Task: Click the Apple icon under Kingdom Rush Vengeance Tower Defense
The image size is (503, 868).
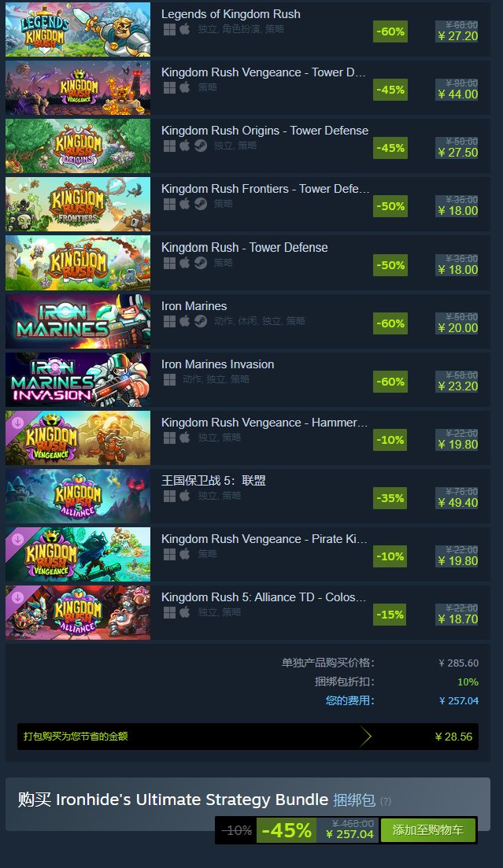Action: pyautogui.click(x=185, y=87)
